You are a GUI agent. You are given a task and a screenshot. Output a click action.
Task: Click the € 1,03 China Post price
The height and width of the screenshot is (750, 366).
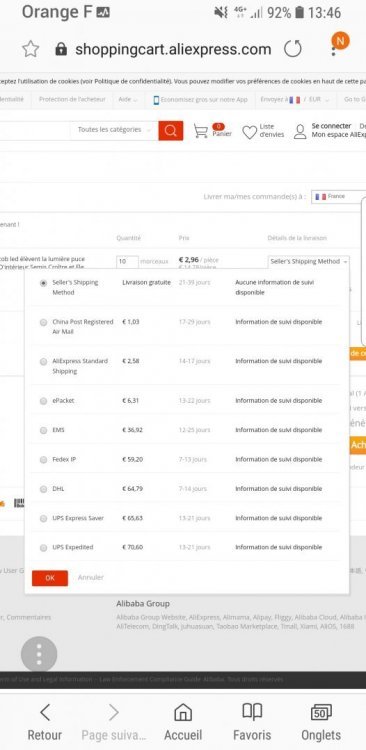pyautogui.click(x=131, y=322)
